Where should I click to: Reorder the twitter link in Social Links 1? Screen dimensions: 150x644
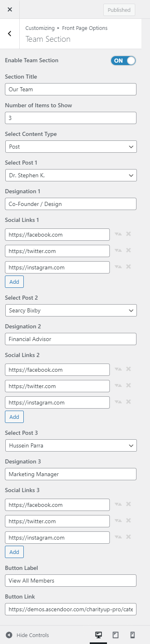click(x=118, y=251)
